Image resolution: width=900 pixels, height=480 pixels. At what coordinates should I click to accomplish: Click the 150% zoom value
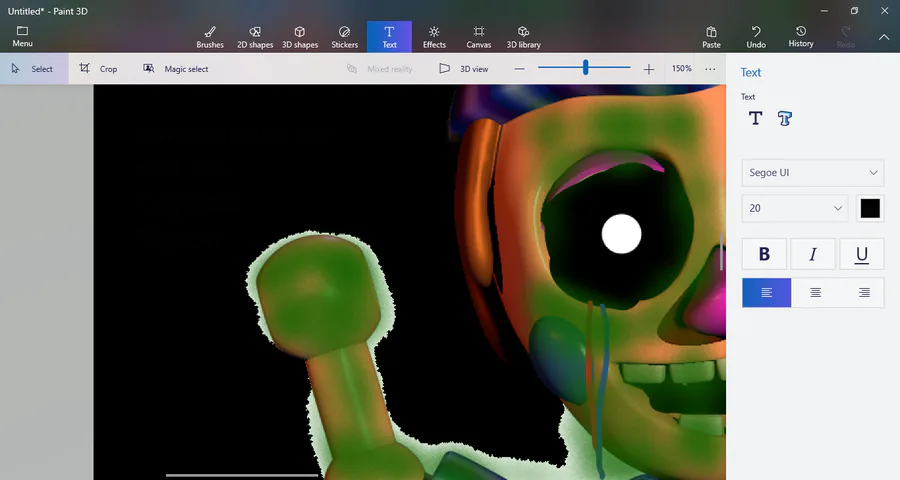coord(681,68)
